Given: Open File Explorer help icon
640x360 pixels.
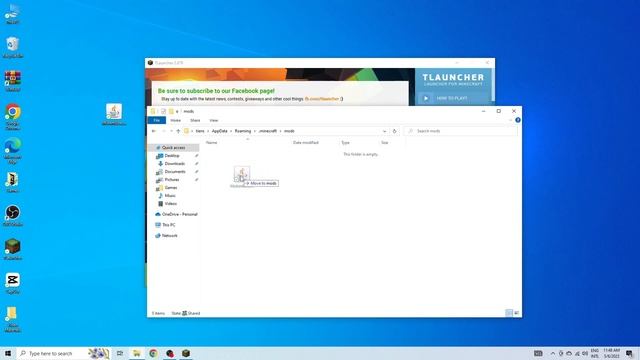Looking at the screenshot, I should (518, 120).
